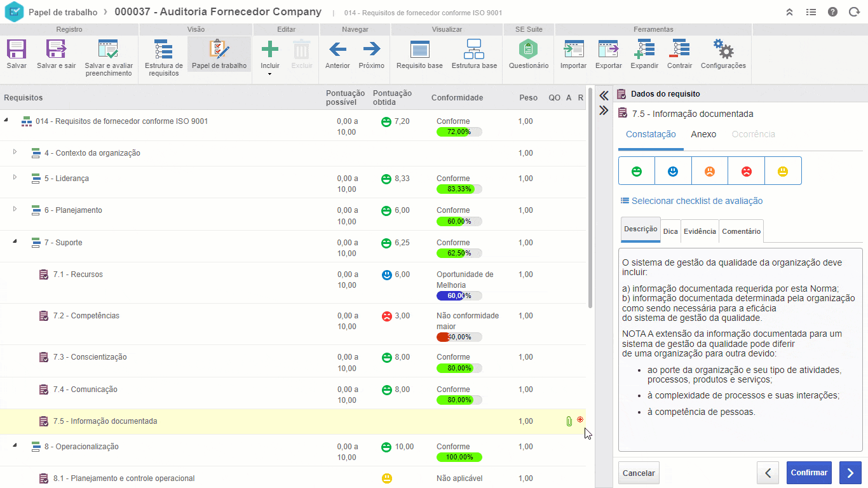Open the Comentário tab
This screenshot has width=868, height=488.
[x=741, y=231]
